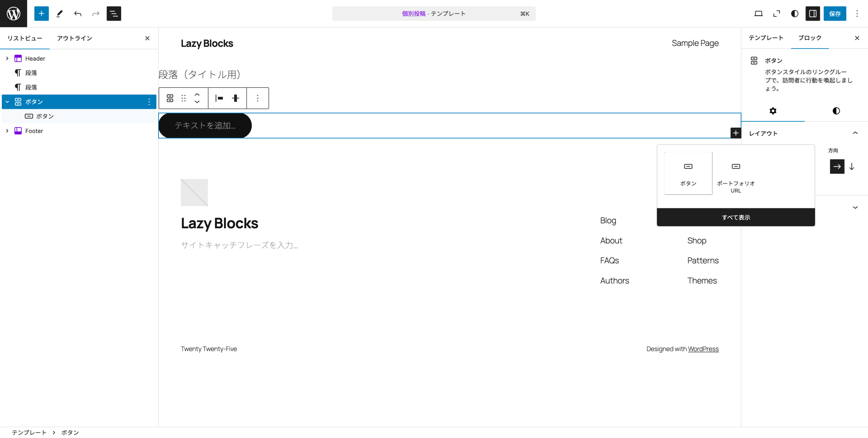The image size is (868, 438).
Task: Expand the Footer item in list view
Action: [x=7, y=131]
